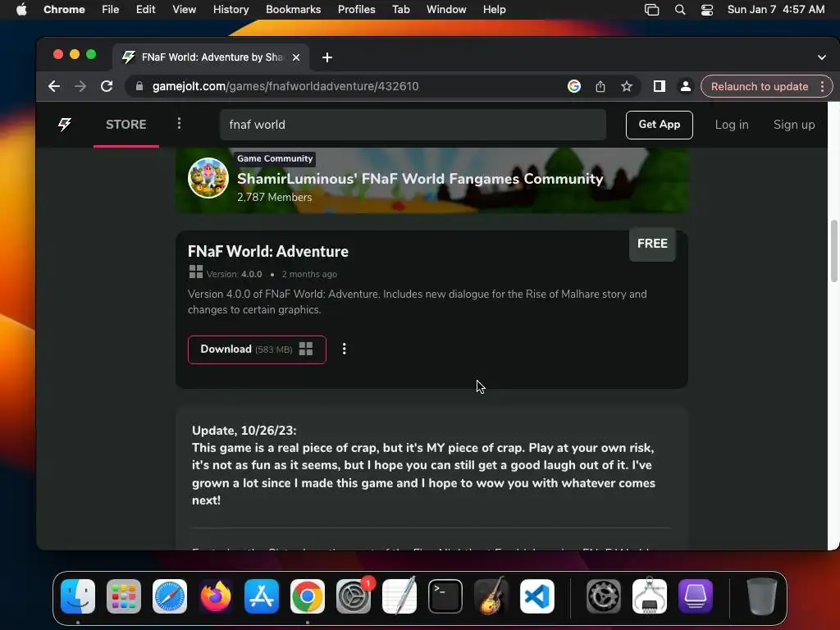
Task: Click the Log in link
Action: click(x=731, y=125)
